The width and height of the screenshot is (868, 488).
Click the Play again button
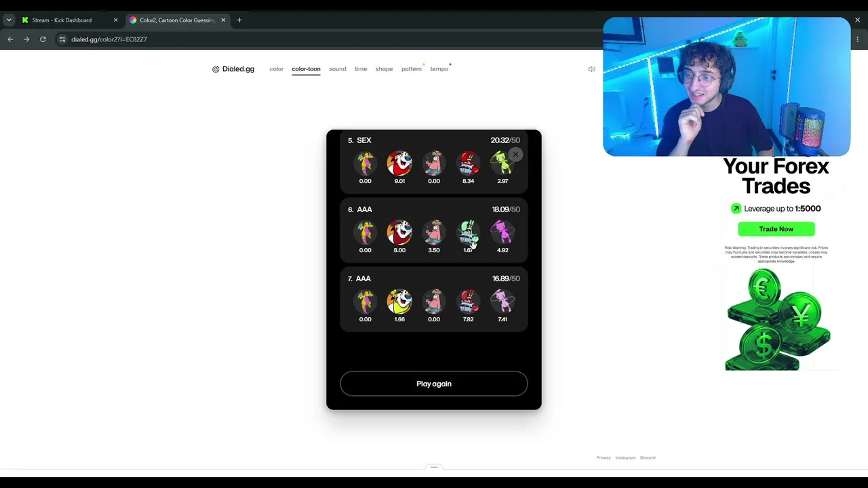click(x=434, y=384)
